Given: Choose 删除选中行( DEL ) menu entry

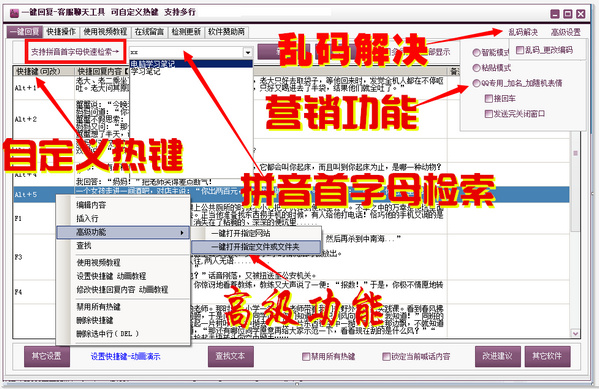Looking at the screenshot, I should pyautogui.click(x=123, y=334).
